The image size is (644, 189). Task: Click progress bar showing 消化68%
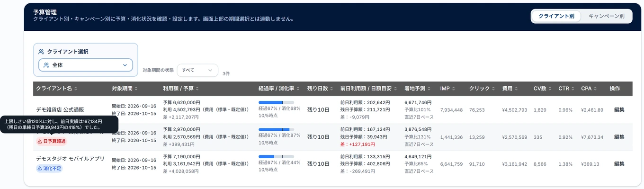coord(276,102)
